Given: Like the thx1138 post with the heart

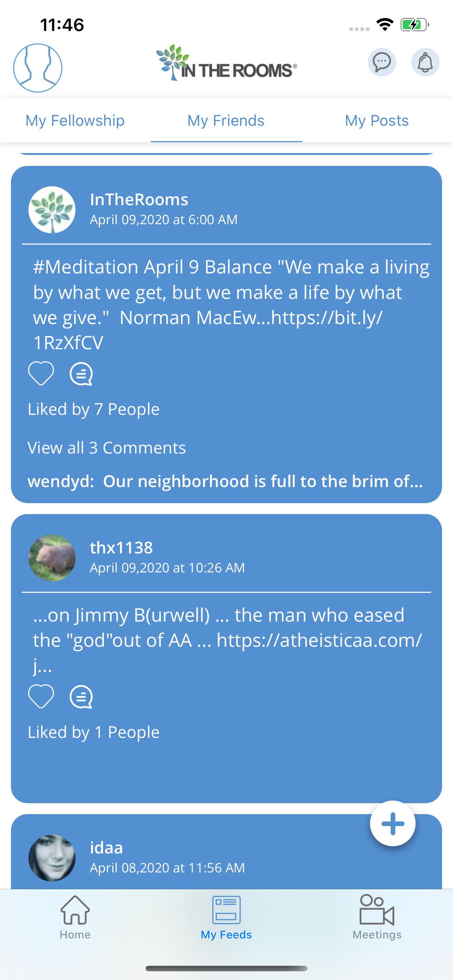Looking at the screenshot, I should click(x=41, y=696).
